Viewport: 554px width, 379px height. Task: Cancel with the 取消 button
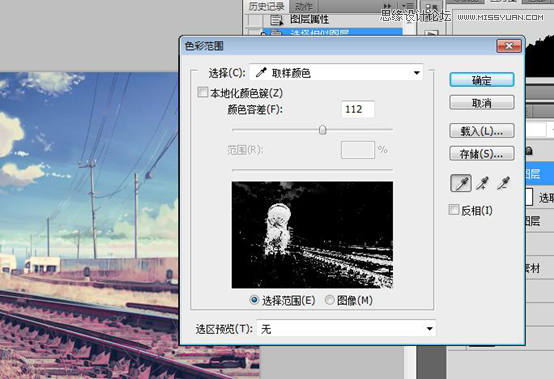tap(482, 103)
